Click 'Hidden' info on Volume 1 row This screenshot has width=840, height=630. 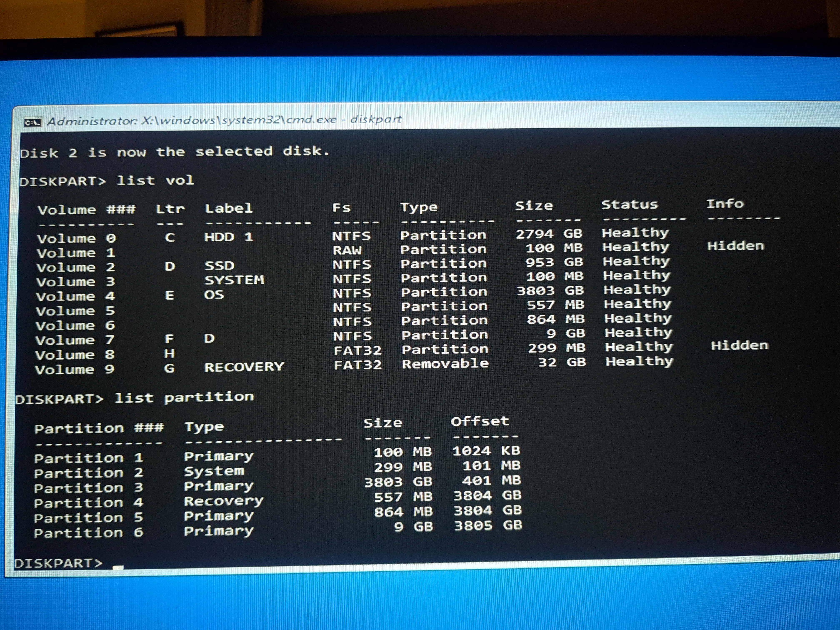736,246
